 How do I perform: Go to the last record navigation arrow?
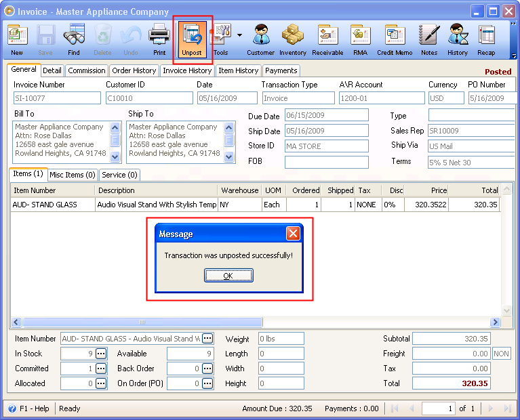[x=507, y=408]
